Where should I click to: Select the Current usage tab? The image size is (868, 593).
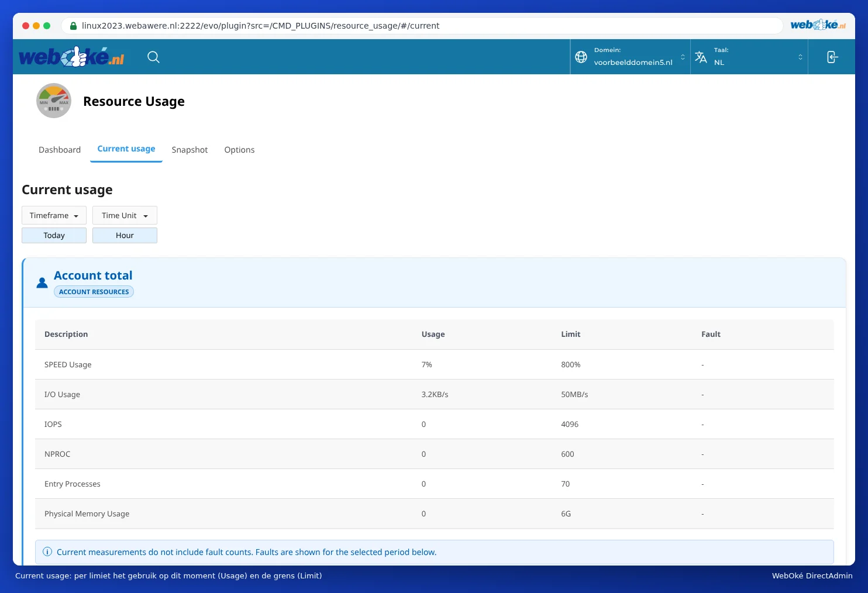tap(126, 149)
